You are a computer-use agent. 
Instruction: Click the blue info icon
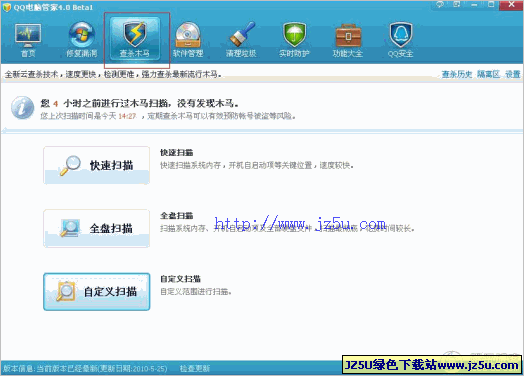(22, 108)
